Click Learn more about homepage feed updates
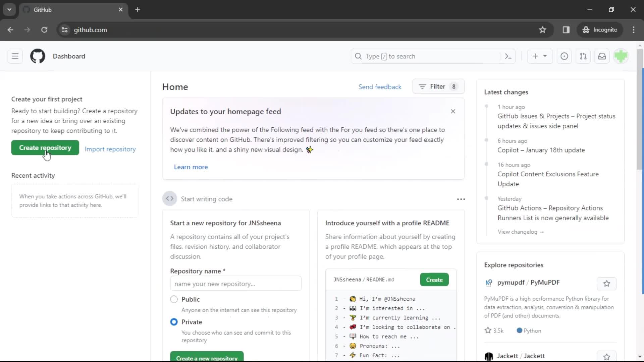This screenshot has width=644, height=362. tap(191, 167)
